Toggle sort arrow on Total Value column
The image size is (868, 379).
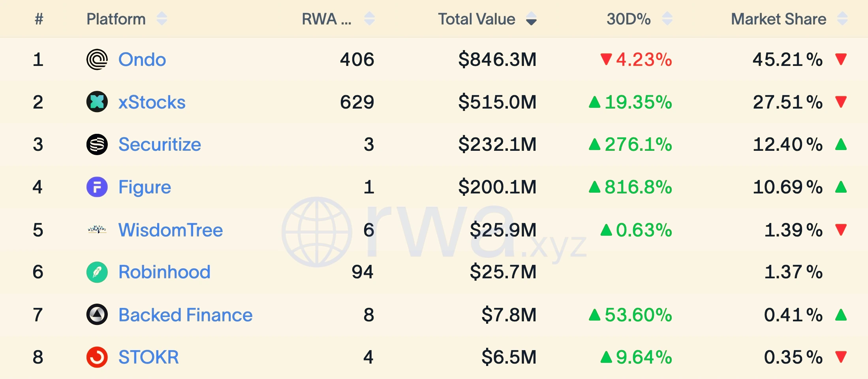[532, 19]
